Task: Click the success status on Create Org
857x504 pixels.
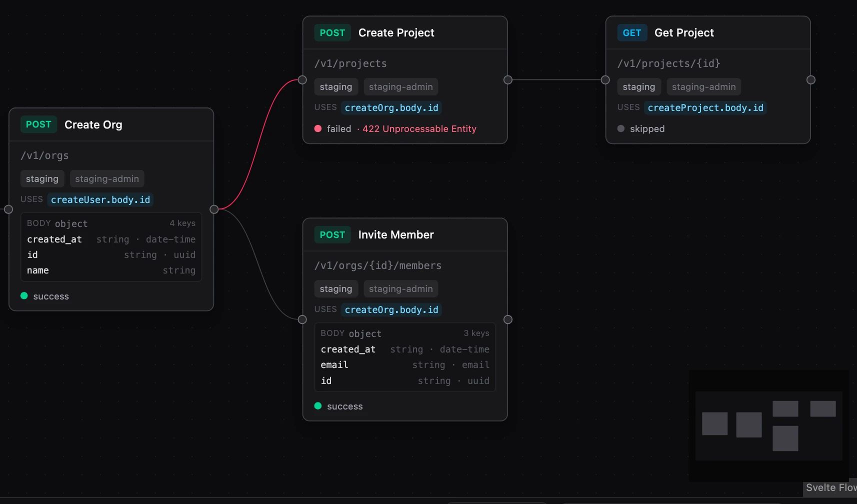Action: (x=45, y=296)
